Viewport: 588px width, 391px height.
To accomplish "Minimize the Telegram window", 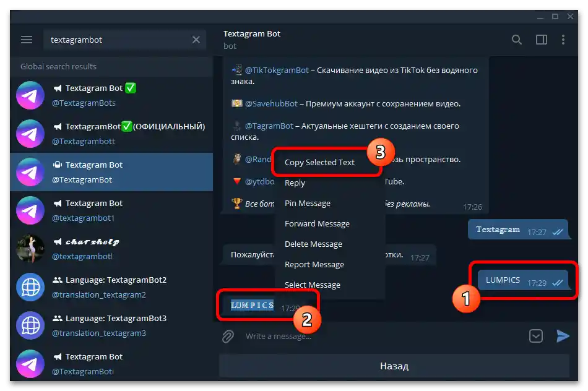I will click(540, 17).
